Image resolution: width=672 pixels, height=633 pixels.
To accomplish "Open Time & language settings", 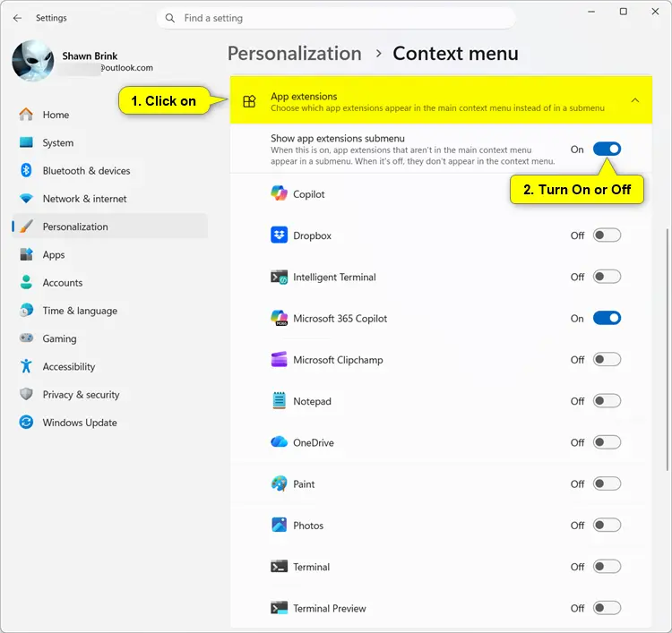I will tap(109, 311).
